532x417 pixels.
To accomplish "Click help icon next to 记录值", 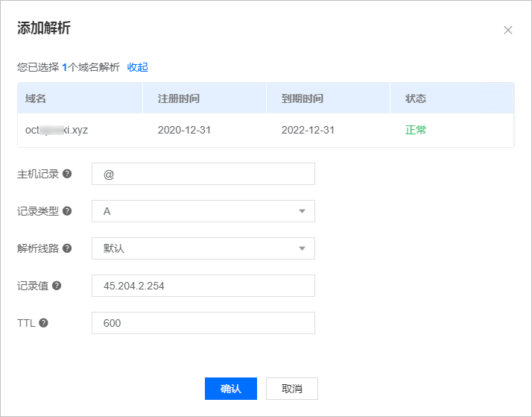I will pyautogui.click(x=57, y=286).
